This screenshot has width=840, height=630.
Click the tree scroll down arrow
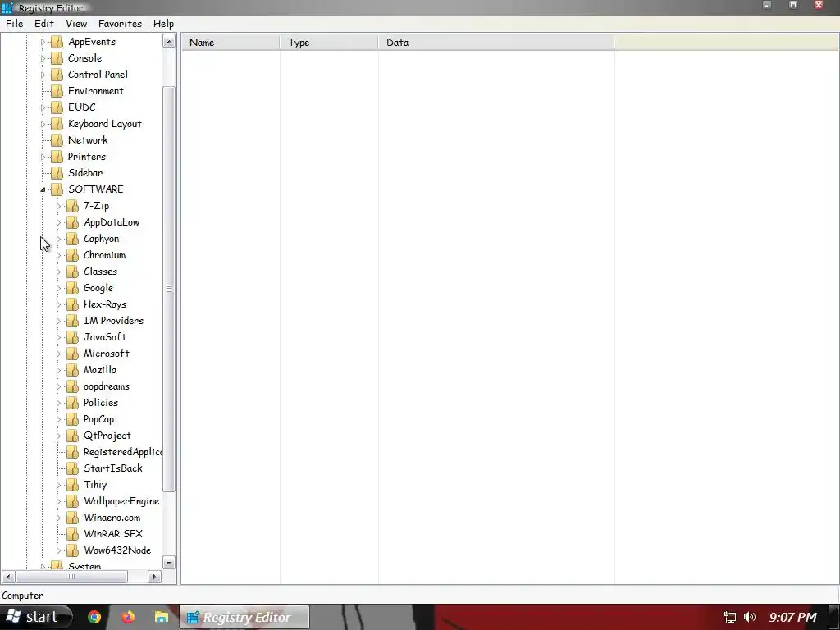(169, 563)
